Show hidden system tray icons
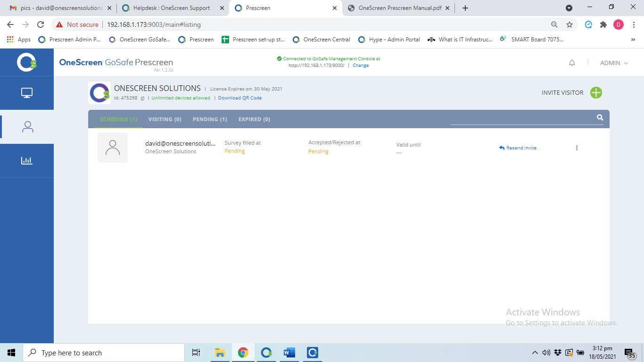Viewport: 644px width, 362px height. 535,353
